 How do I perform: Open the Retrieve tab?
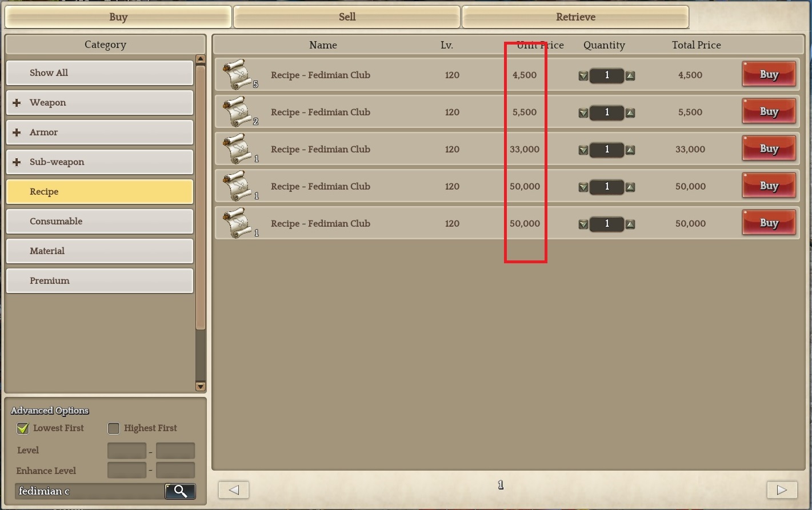click(x=575, y=17)
